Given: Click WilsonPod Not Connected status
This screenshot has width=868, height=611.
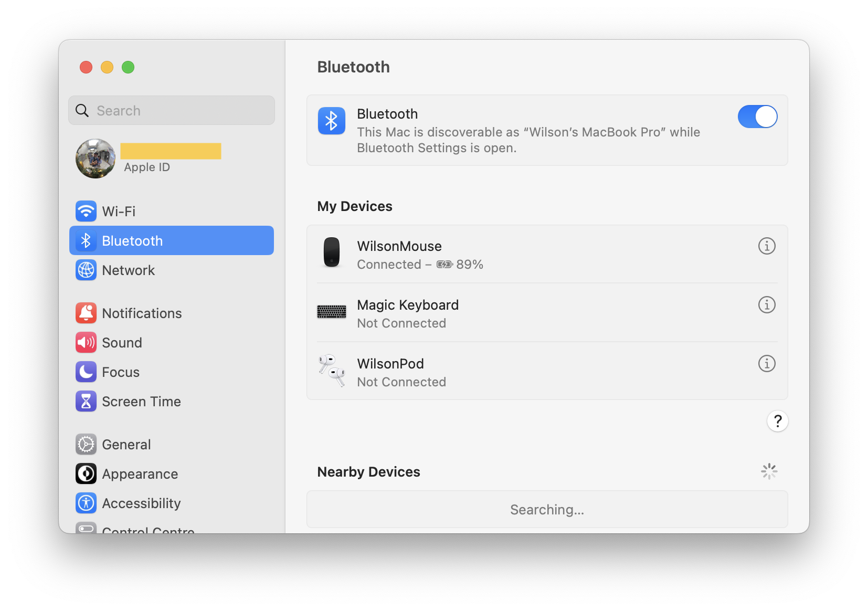Looking at the screenshot, I should [401, 382].
